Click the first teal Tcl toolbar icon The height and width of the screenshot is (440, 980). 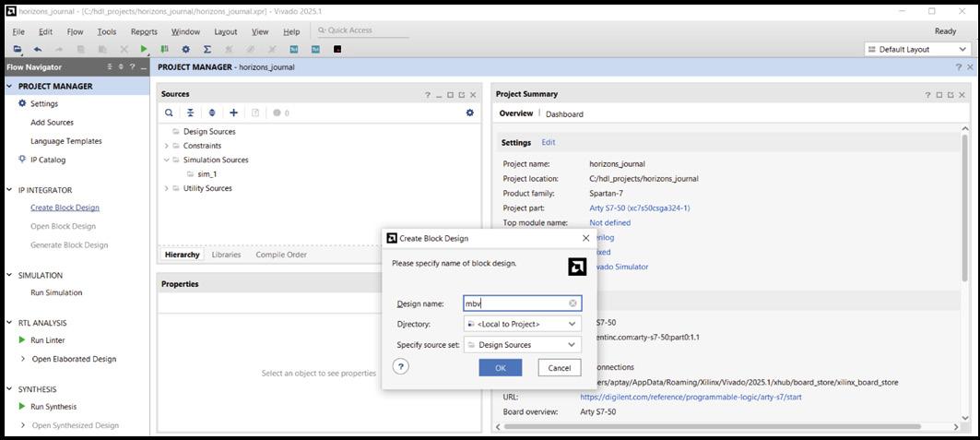coord(294,50)
